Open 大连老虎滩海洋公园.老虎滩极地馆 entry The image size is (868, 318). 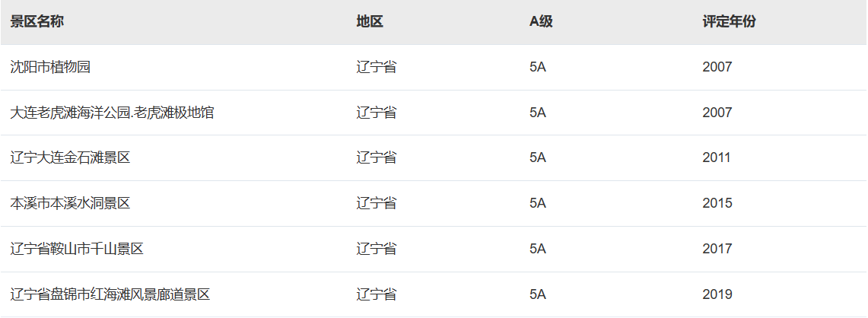click(x=112, y=113)
